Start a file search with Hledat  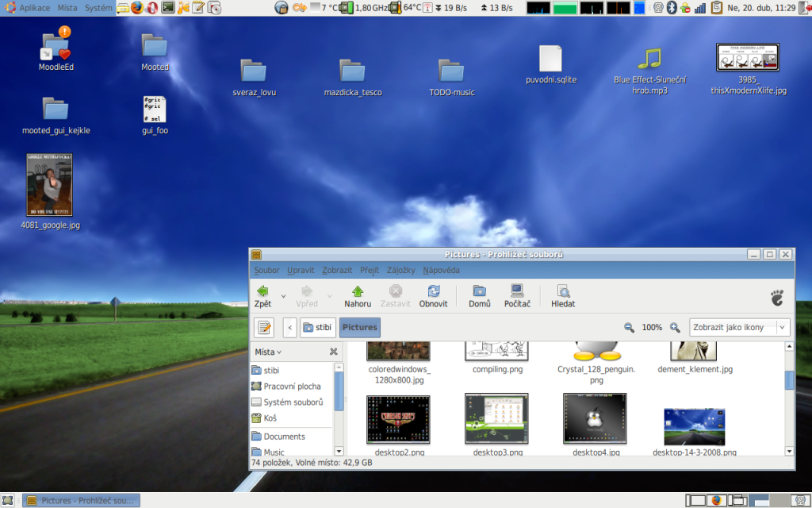(x=563, y=296)
